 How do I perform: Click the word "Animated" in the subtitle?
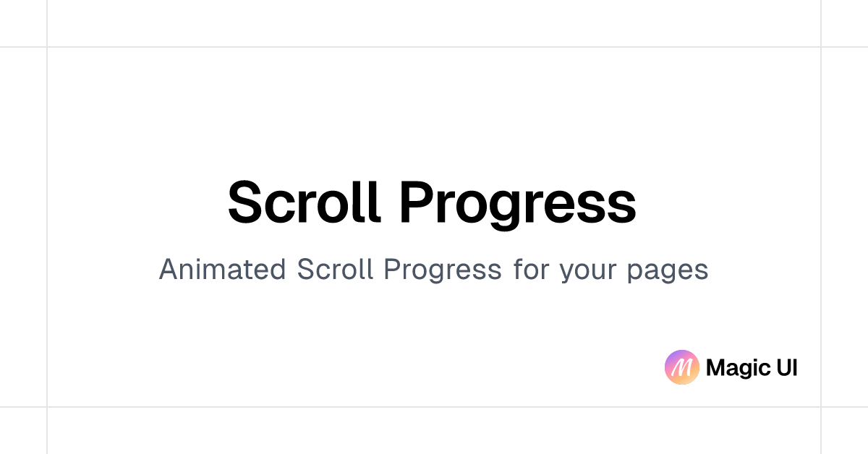[x=223, y=269]
